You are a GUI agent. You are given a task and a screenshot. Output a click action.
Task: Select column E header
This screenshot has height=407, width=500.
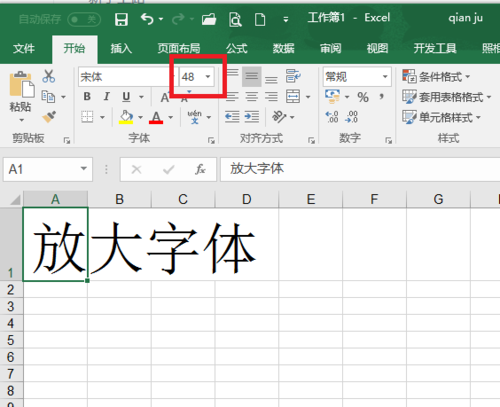tap(311, 199)
